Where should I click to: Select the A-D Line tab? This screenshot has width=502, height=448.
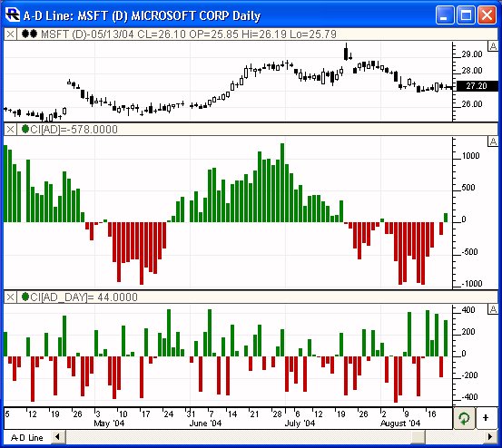click(27, 437)
